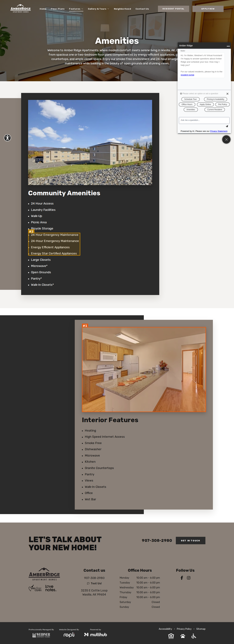Click the kitchen interior photo

click(144, 369)
